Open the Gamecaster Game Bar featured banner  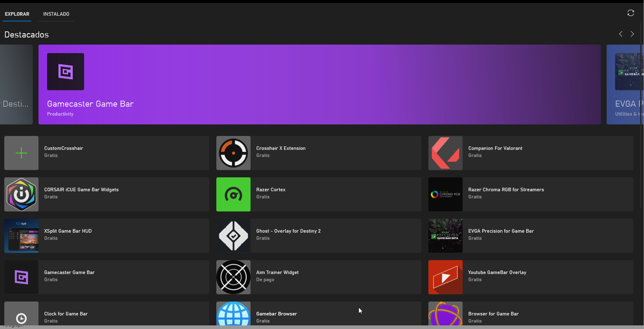[319, 85]
